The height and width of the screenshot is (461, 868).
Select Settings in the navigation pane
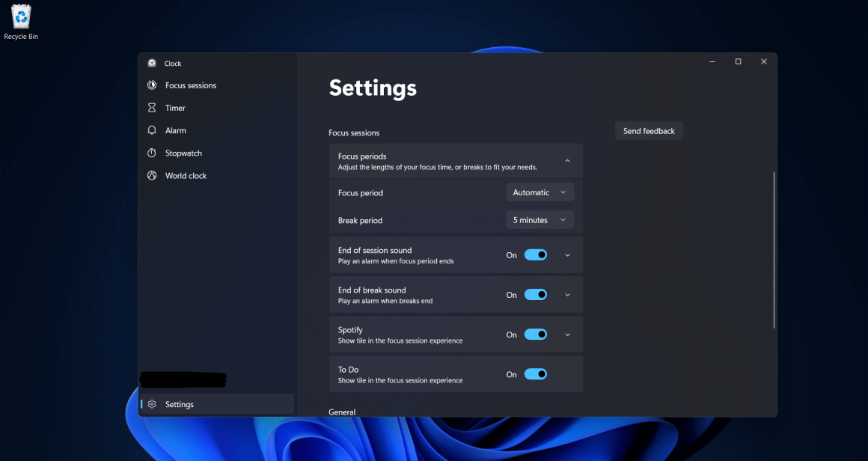tap(180, 404)
